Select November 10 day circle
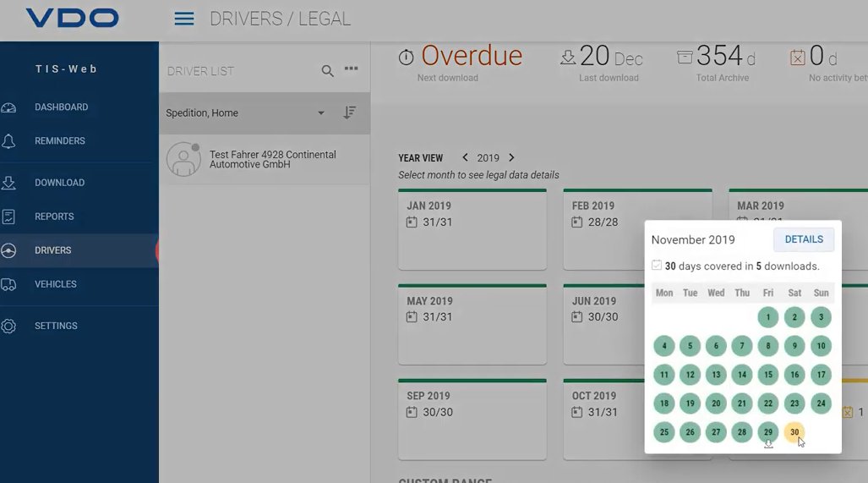 click(x=821, y=346)
